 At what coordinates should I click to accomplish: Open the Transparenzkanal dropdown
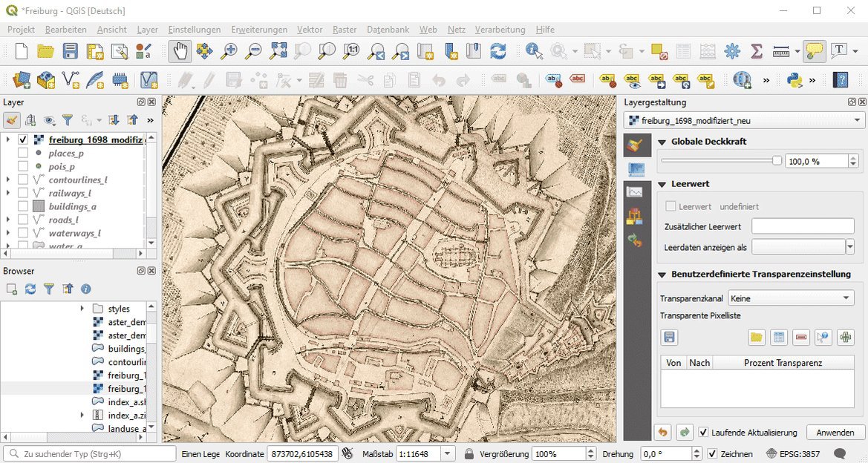pyautogui.click(x=791, y=298)
